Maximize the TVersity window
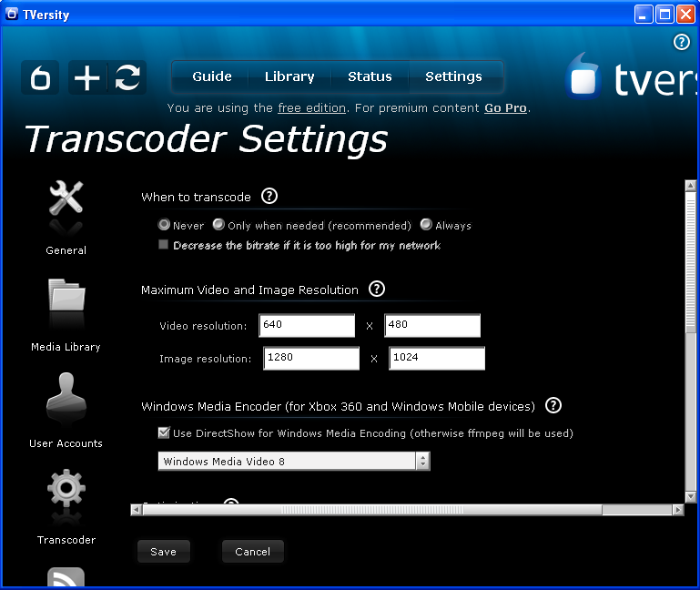Viewport: 700px width, 590px height. point(664,15)
